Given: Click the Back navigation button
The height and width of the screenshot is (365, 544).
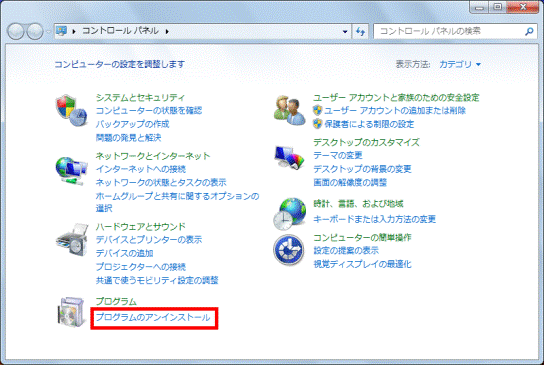Looking at the screenshot, I should click(x=16, y=32).
